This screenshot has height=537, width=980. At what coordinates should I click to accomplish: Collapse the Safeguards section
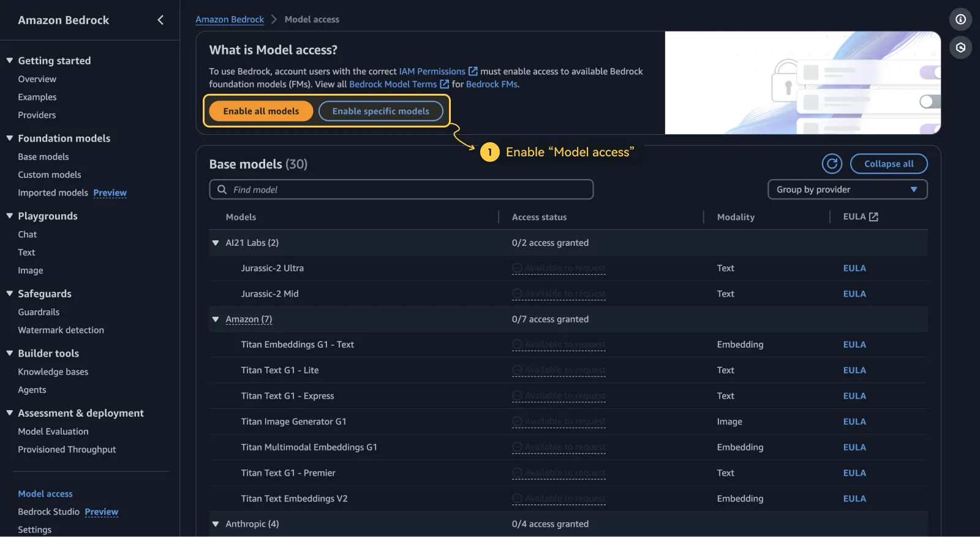point(10,294)
